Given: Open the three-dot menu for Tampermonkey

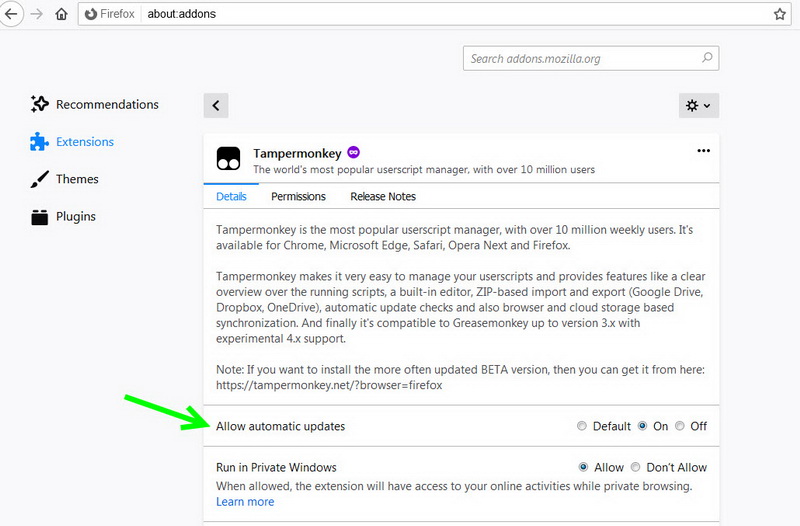Looking at the screenshot, I should click(x=704, y=151).
